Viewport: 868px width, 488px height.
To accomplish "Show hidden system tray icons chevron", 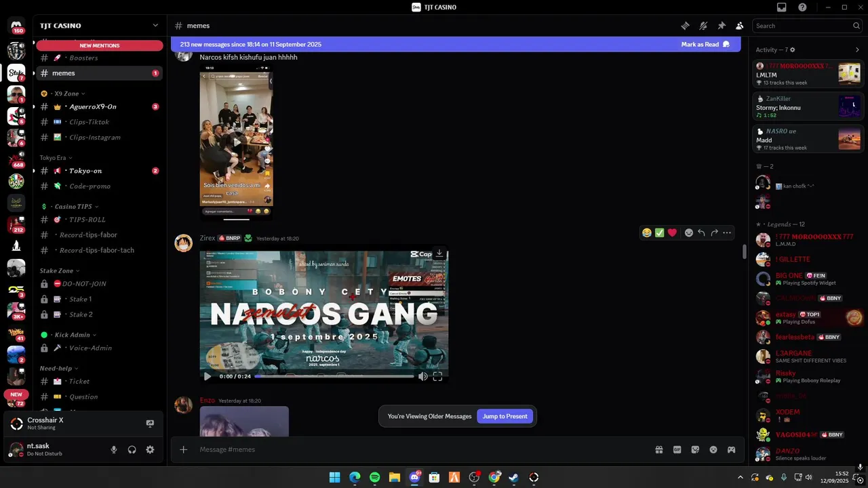I will (739, 477).
